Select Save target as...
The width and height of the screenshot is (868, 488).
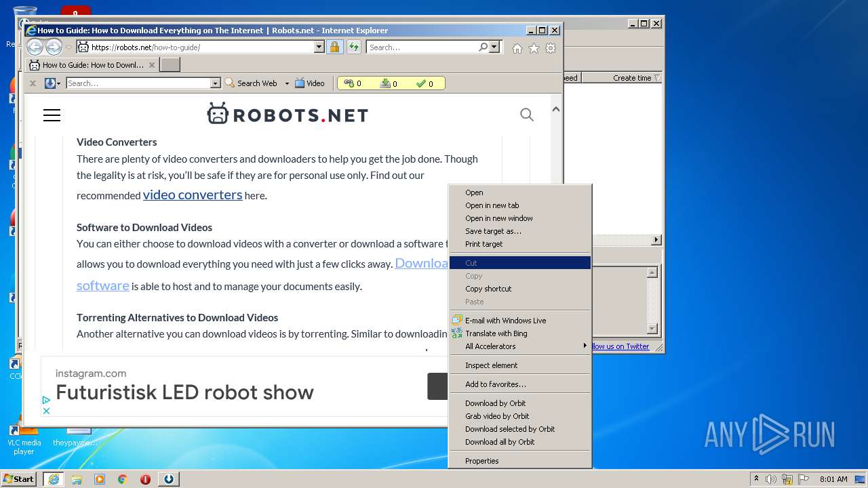[520, 231]
